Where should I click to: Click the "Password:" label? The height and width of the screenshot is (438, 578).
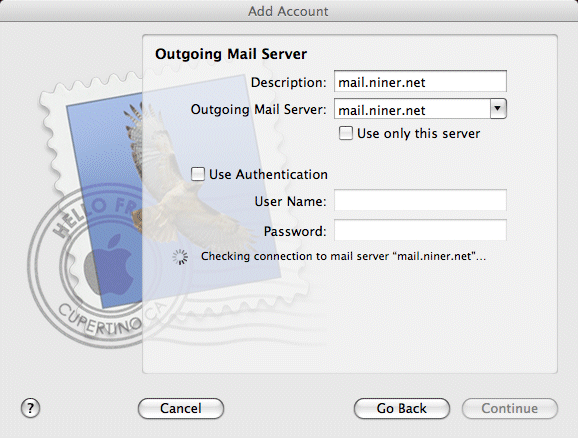coord(295,231)
